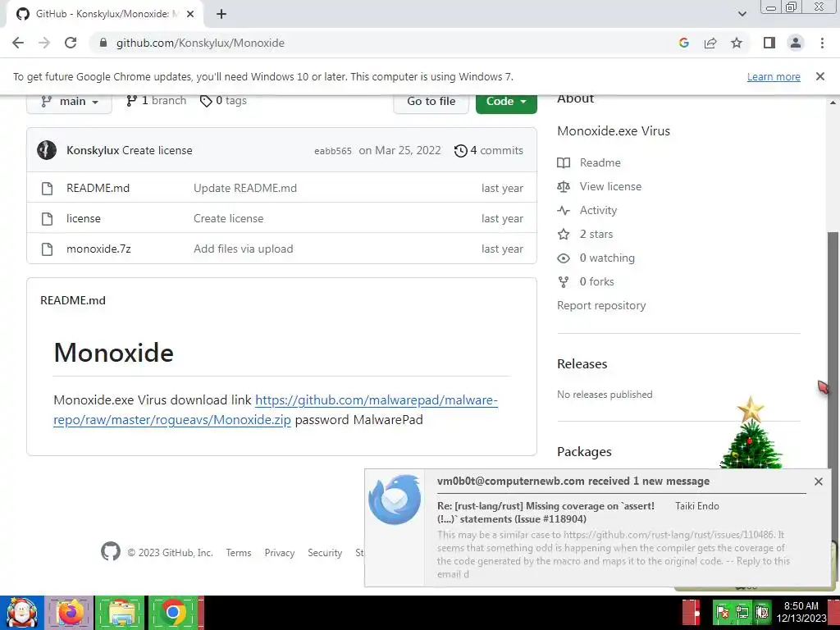This screenshot has width=840, height=630.
Task: Switch to Firefox in the taskbar
Action: click(x=69, y=613)
